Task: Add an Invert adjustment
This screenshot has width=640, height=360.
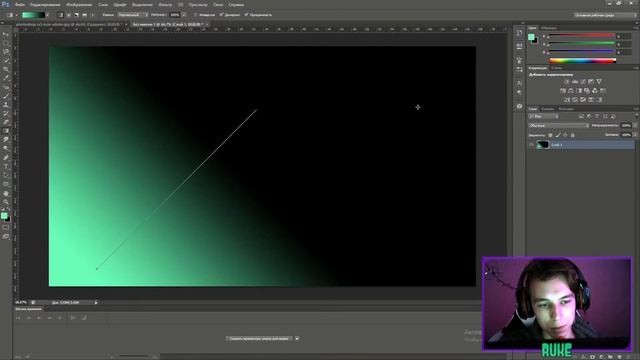Action: click(x=567, y=100)
